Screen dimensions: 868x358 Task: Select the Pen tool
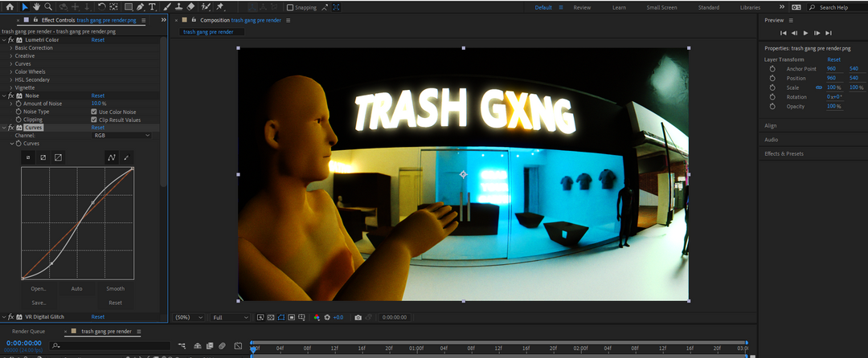tap(140, 7)
